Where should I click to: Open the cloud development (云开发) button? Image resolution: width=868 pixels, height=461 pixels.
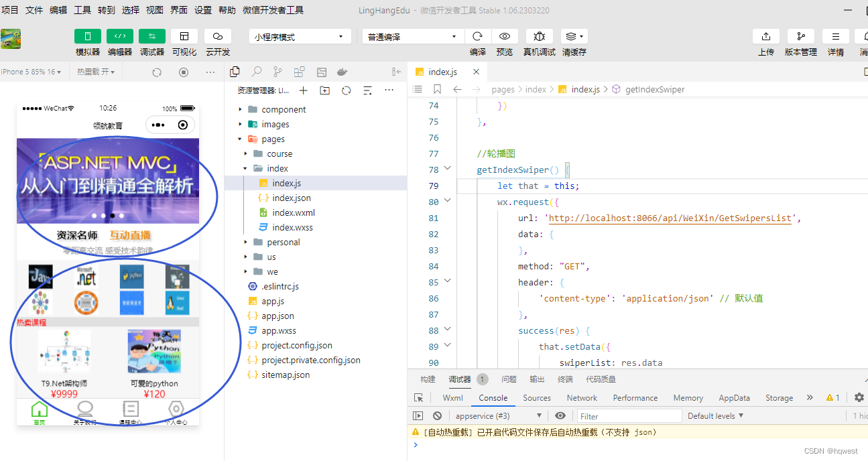pyautogui.click(x=218, y=36)
